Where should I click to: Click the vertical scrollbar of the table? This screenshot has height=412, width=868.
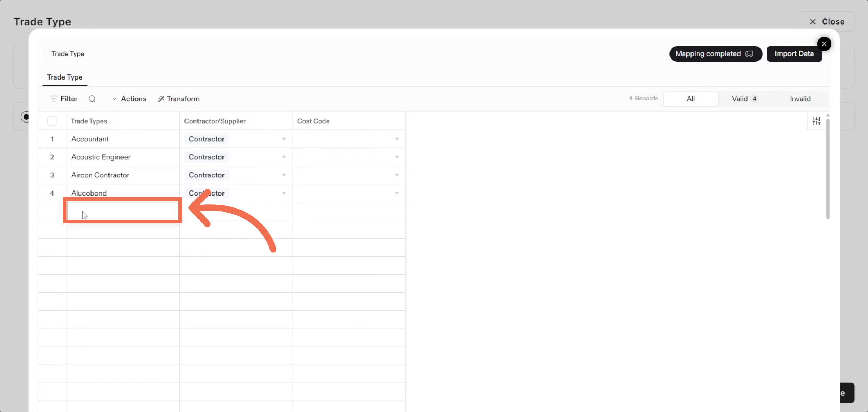(827, 168)
